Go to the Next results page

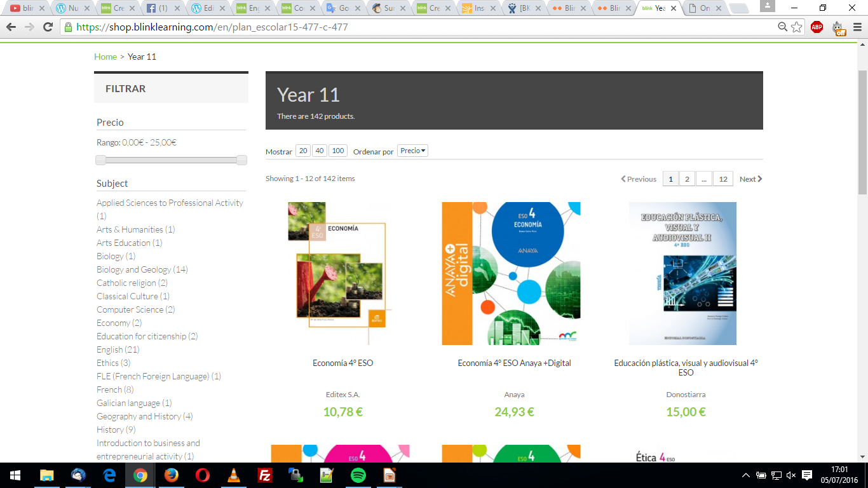[750, 179]
